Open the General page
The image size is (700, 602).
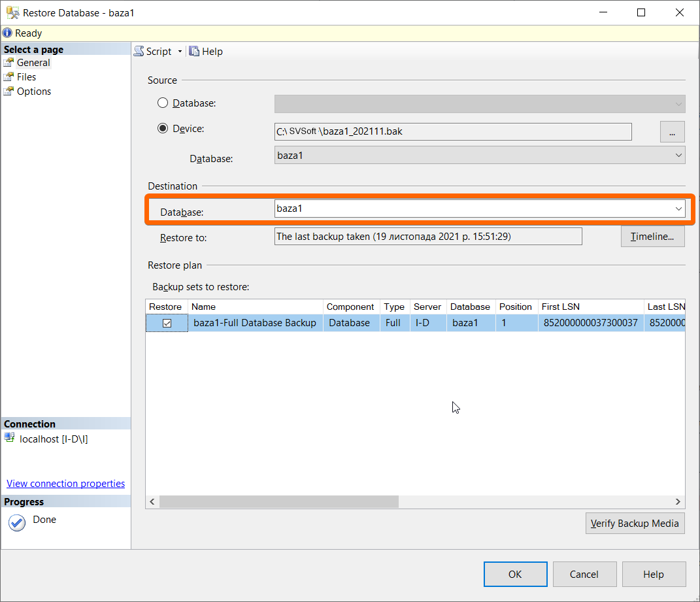[33, 63]
